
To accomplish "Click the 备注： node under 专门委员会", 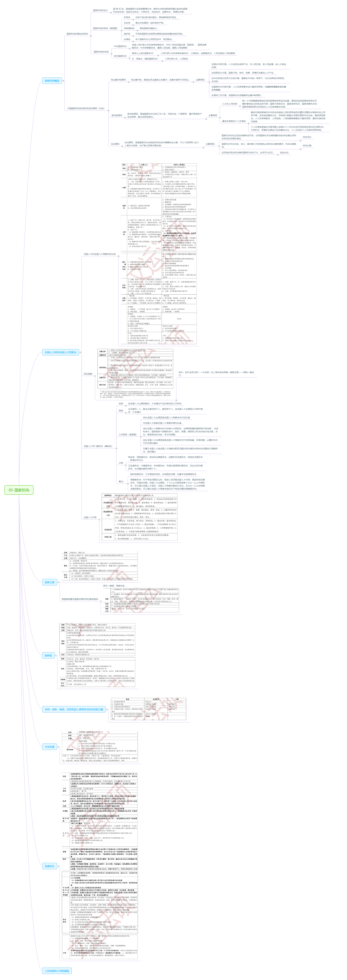I will pos(122,482).
